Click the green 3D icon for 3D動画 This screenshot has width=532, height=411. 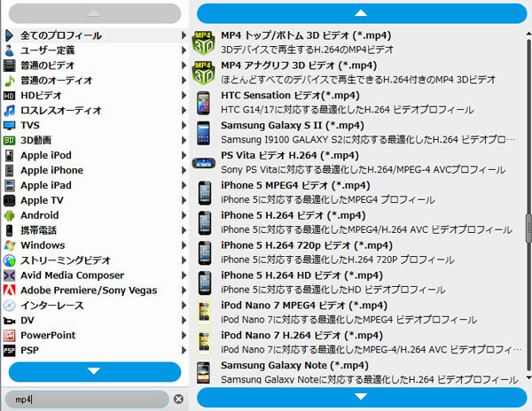(9, 140)
